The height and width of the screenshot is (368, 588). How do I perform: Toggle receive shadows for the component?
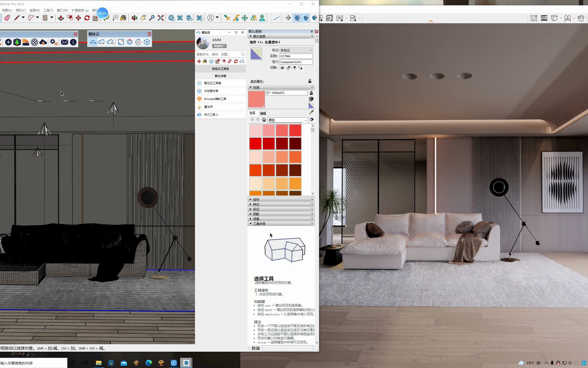295,68
